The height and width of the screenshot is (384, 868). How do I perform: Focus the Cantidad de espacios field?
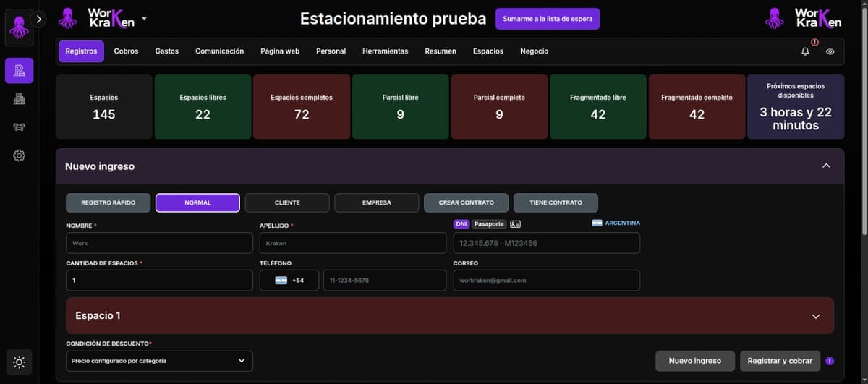(159, 280)
